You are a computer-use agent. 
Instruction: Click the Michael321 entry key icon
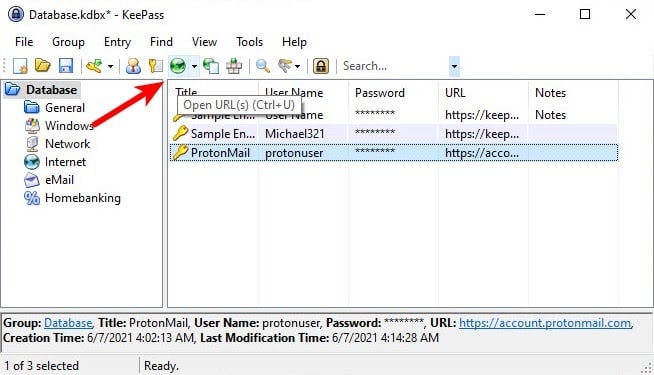click(x=180, y=133)
